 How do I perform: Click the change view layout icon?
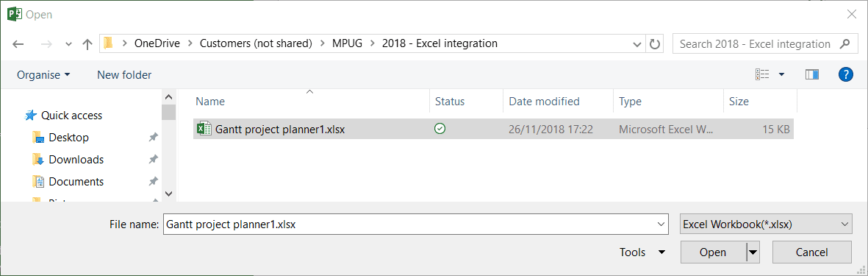[x=762, y=74]
